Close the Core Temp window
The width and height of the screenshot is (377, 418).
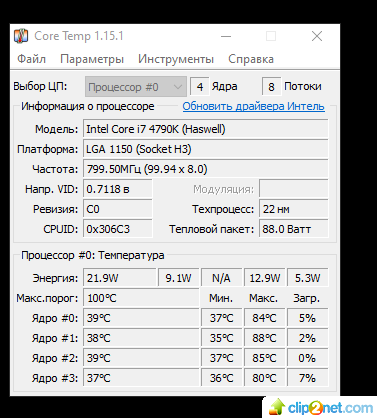point(317,36)
